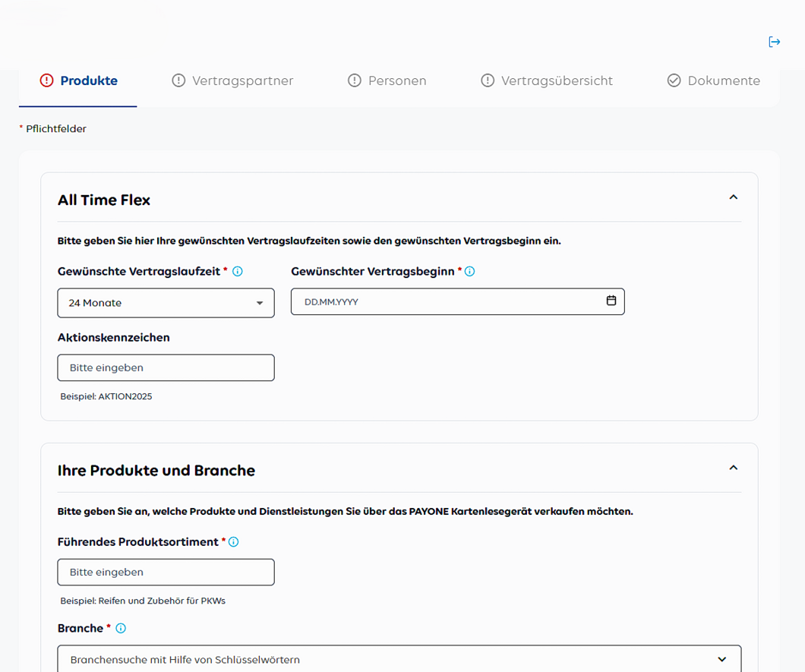Click the Führendes Produktsortiment text field

point(166,573)
